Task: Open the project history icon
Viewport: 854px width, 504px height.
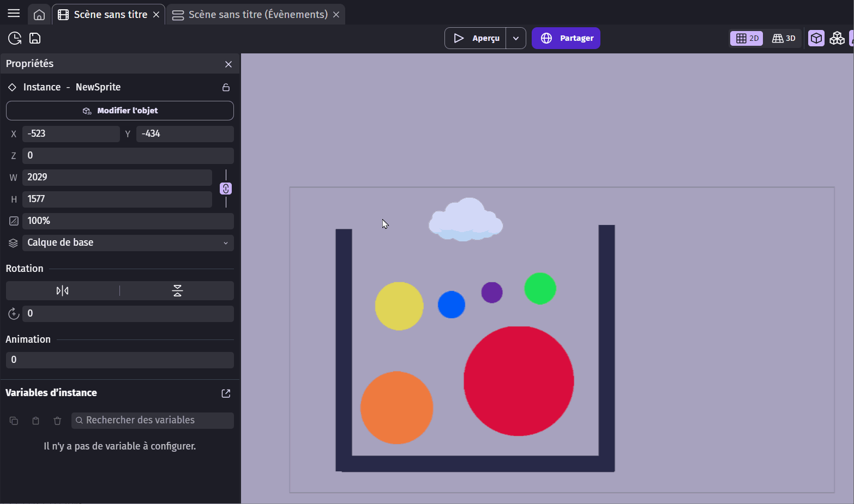Action: pyautogui.click(x=15, y=38)
